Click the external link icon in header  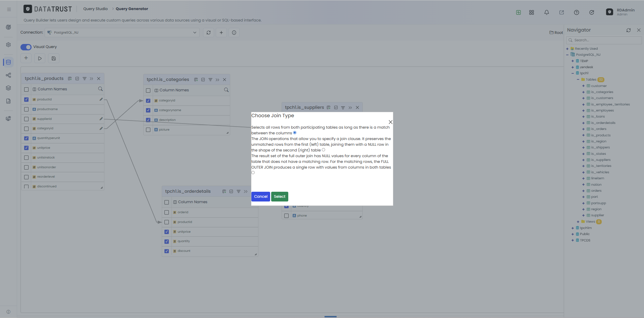point(561,12)
